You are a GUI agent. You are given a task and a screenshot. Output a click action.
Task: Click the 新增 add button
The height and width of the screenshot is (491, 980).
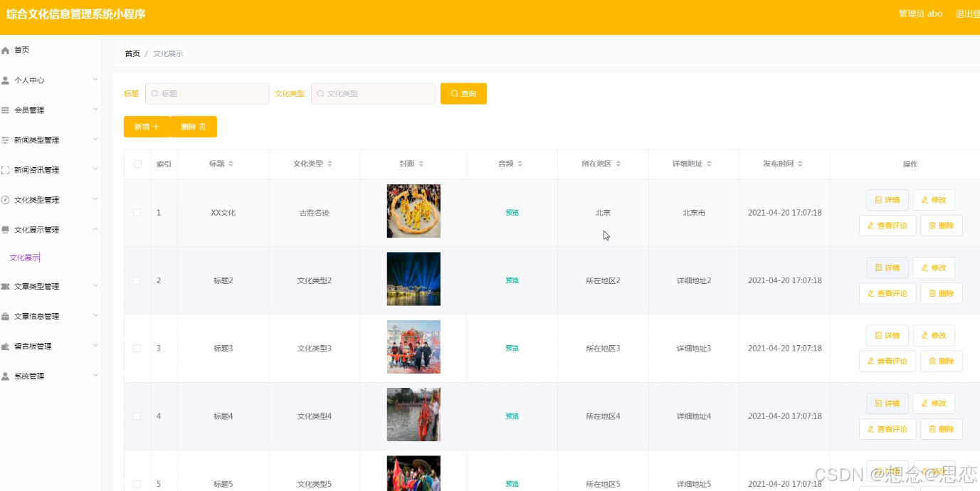pos(147,127)
